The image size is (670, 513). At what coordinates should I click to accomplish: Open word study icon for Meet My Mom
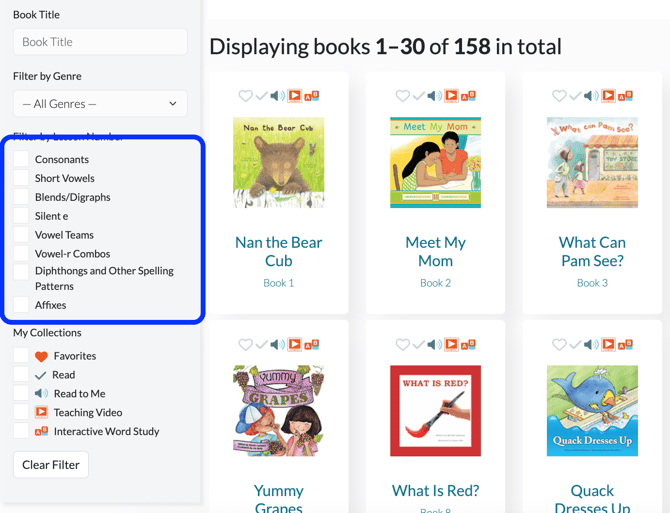[468, 96]
